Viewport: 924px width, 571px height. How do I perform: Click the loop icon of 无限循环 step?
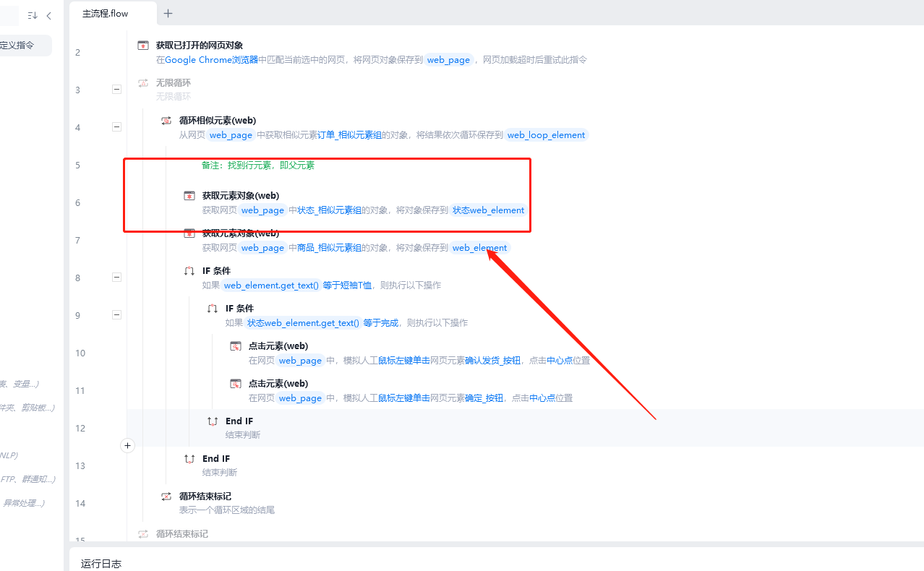tap(143, 83)
